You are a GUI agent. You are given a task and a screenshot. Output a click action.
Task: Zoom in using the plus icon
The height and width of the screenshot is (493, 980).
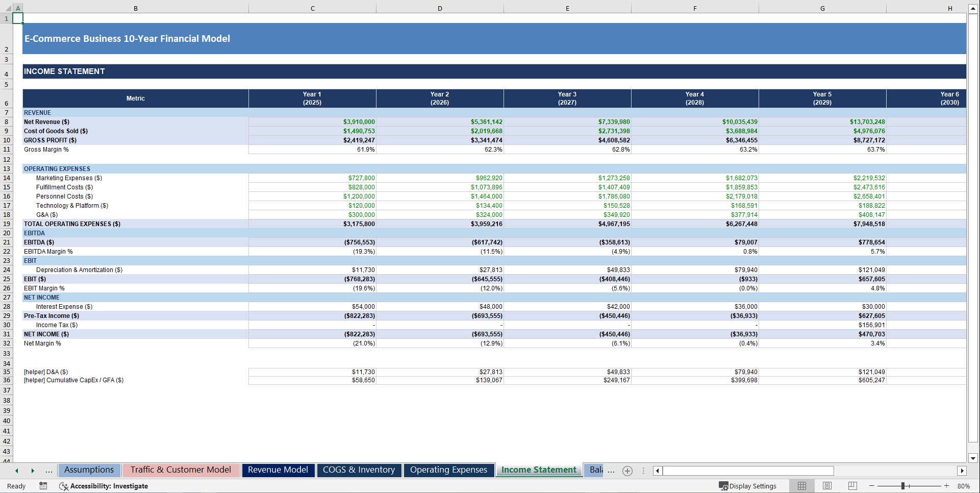pos(946,486)
